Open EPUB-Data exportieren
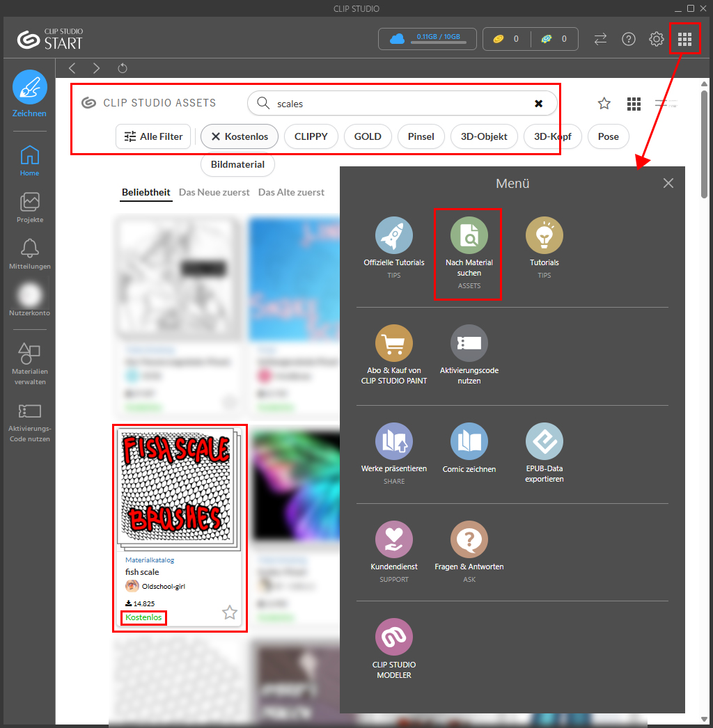 (x=544, y=453)
